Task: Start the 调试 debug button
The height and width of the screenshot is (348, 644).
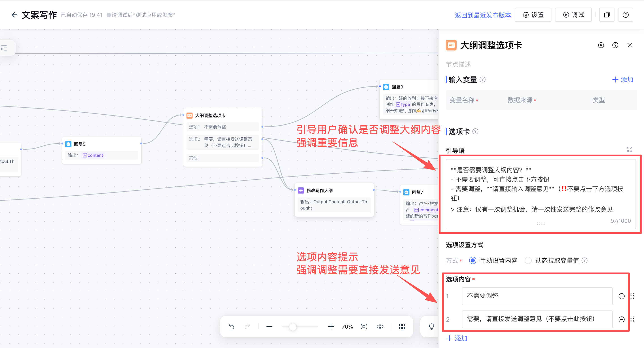Action: tap(573, 15)
